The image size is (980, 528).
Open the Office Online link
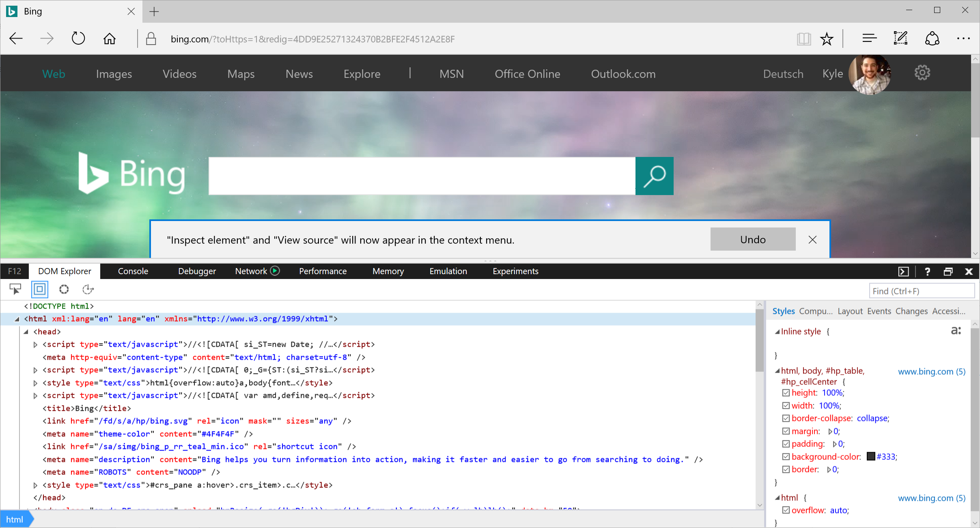[527, 74]
